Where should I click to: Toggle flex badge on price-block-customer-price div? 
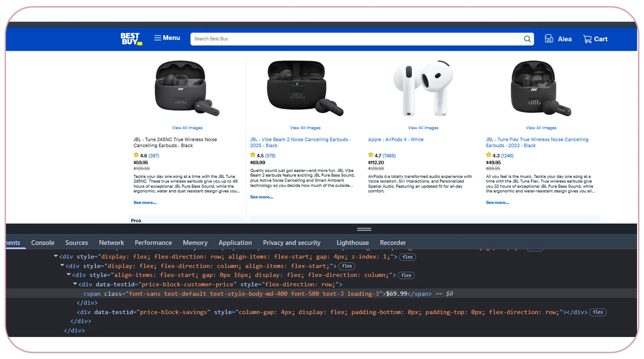pyautogui.click(x=406, y=275)
